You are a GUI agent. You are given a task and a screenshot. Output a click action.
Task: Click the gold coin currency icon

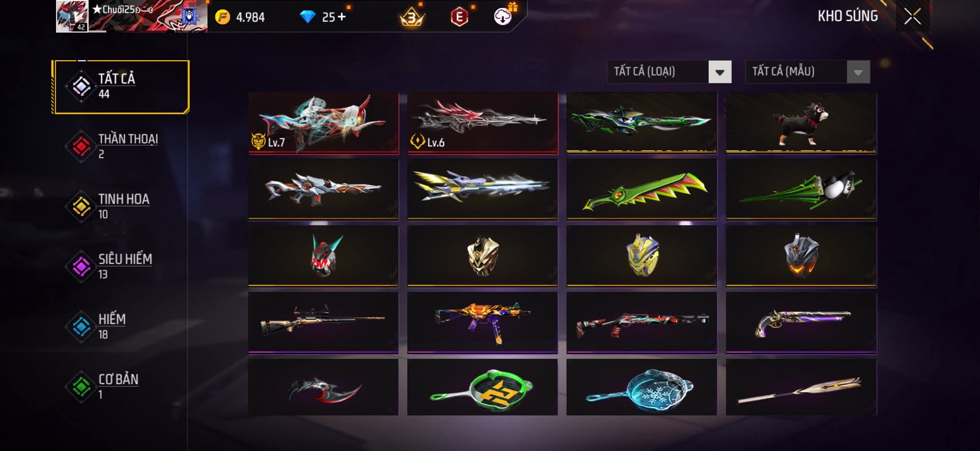(x=222, y=17)
